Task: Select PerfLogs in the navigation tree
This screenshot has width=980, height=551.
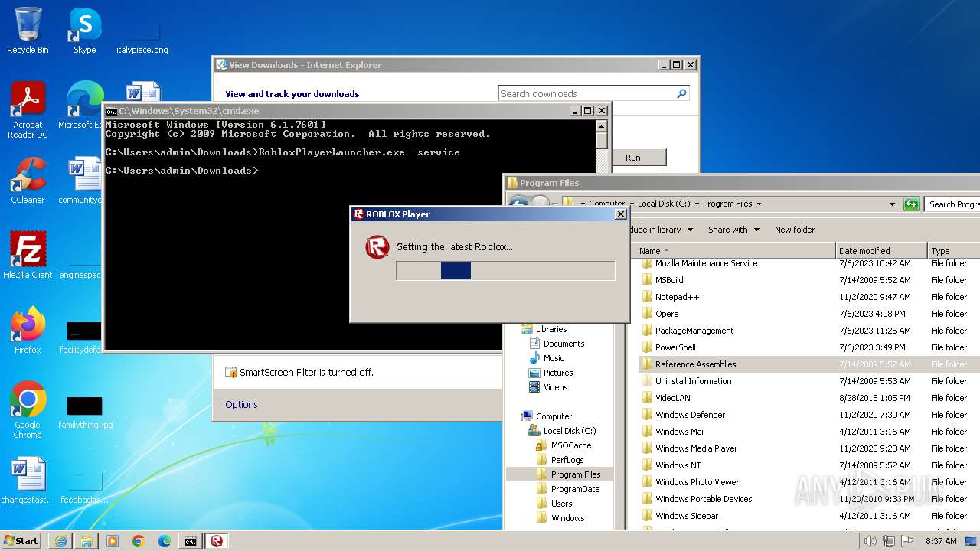Action: (x=560, y=460)
